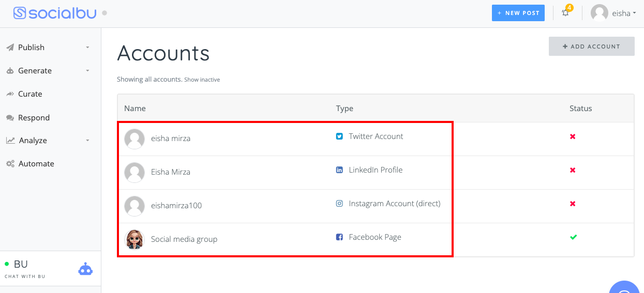
Task: Click the Curate share arrow icon
Action: point(10,94)
